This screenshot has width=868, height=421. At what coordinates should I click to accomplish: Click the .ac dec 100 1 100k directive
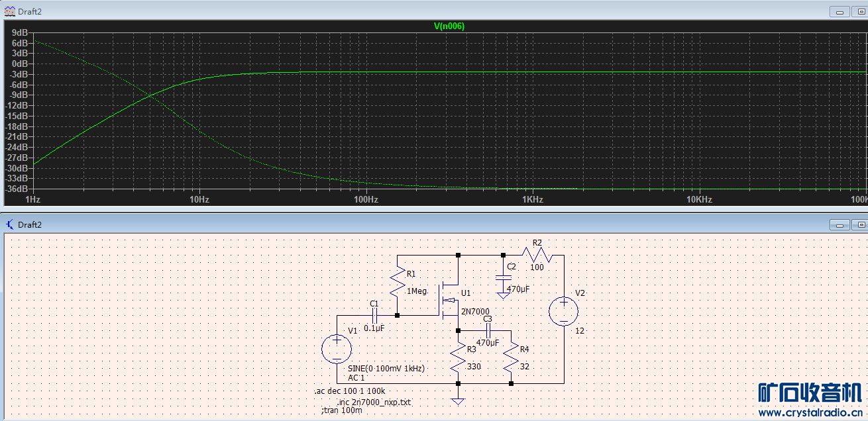pyautogui.click(x=350, y=391)
